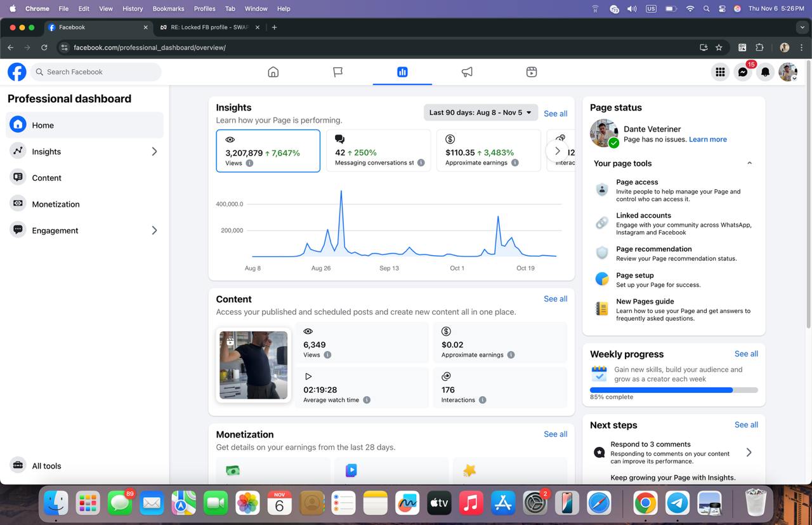
Task: Click the Weekly progress 85% bar
Action: coord(674,390)
